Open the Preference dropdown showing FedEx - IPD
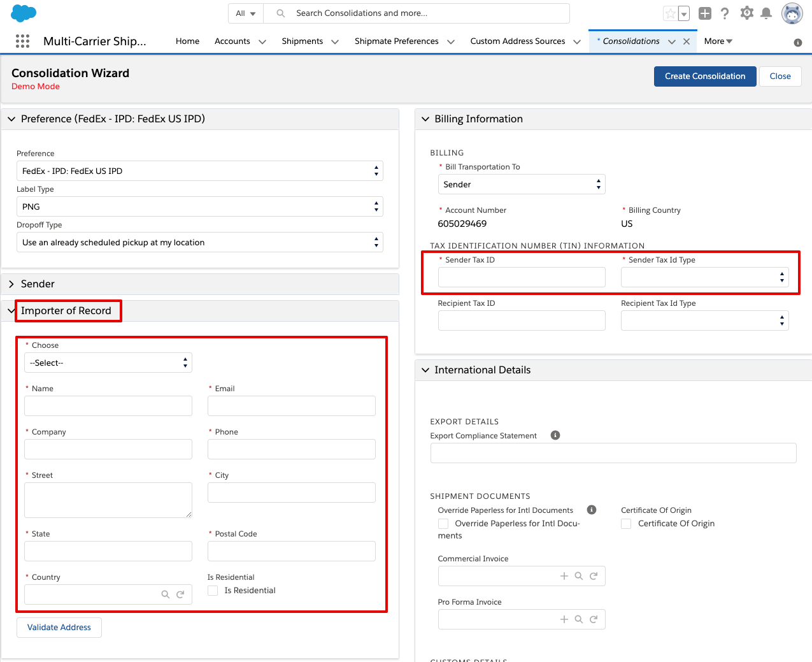Viewport: 812px width, 662px height. tap(200, 171)
